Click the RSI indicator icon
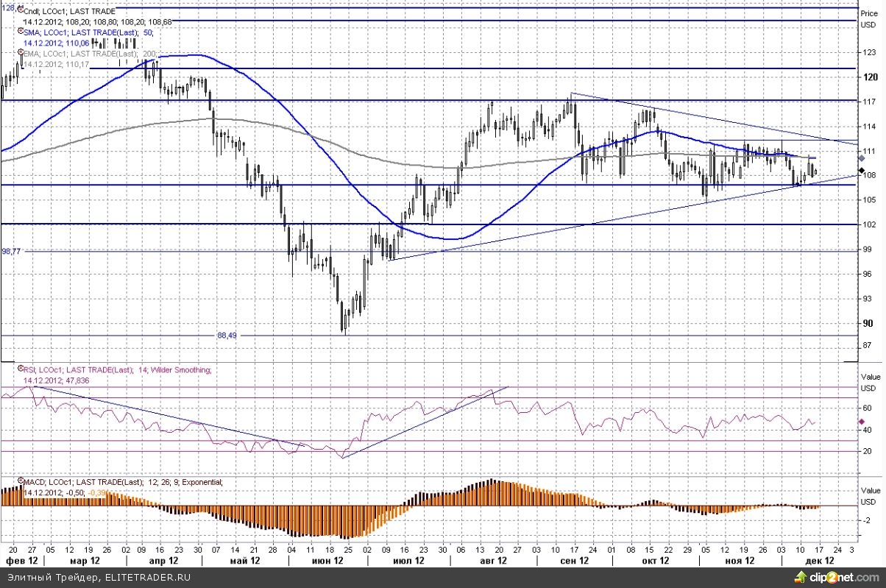The width and height of the screenshot is (886, 588). tap(20, 369)
